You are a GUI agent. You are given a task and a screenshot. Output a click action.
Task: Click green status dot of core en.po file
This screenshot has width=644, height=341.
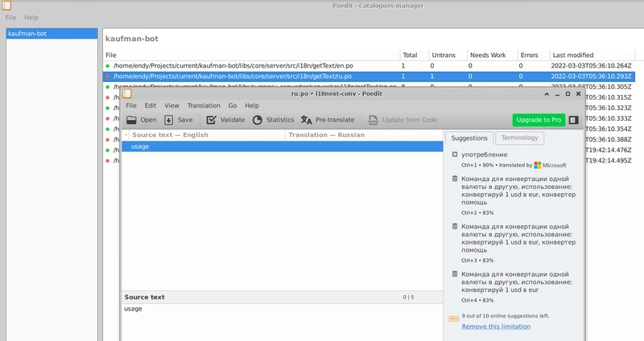tap(108, 66)
